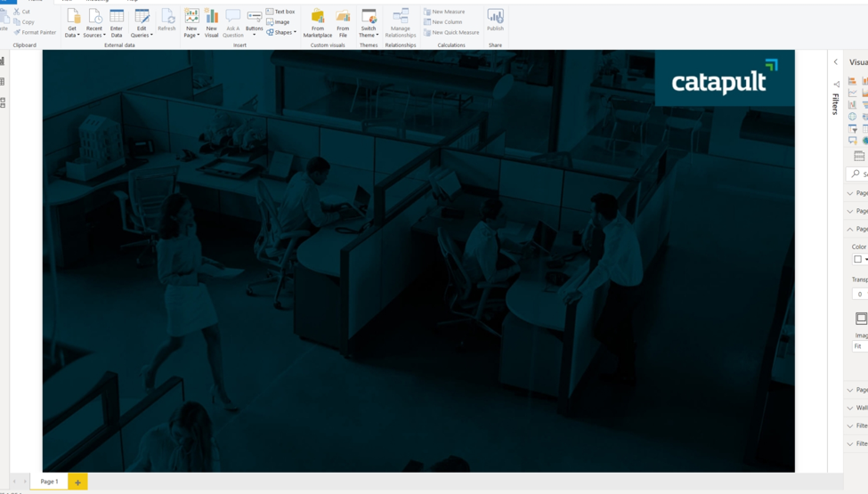Open the page background Color swatch
The width and height of the screenshot is (868, 494).
(x=860, y=259)
